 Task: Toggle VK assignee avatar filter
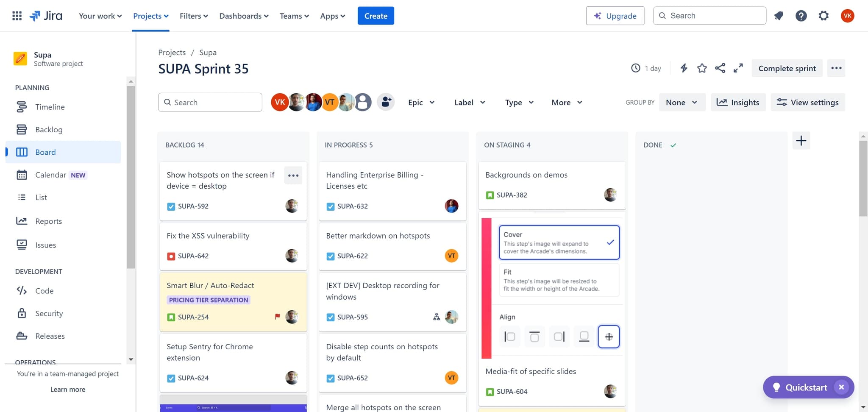pos(279,102)
